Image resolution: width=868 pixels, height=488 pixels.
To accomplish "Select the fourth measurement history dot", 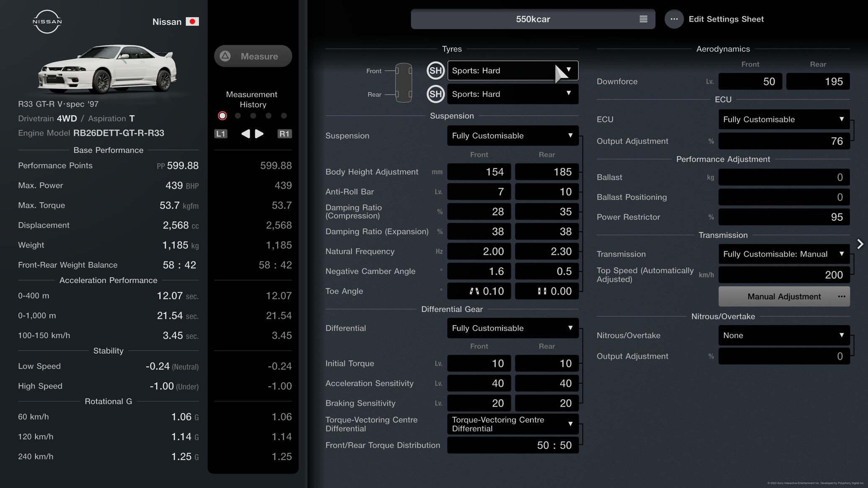I will pyautogui.click(x=269, y=116).
